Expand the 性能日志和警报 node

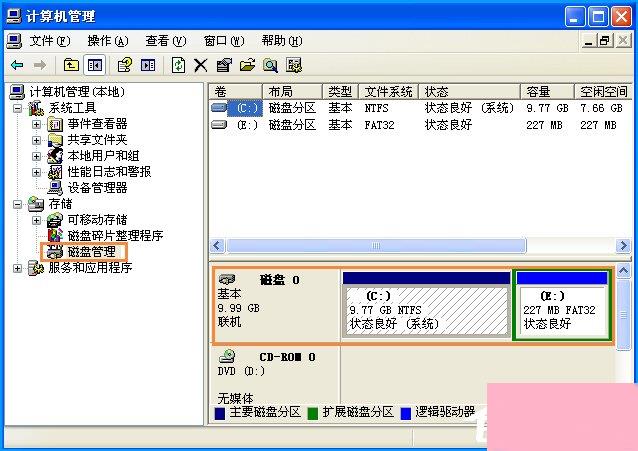36,172
